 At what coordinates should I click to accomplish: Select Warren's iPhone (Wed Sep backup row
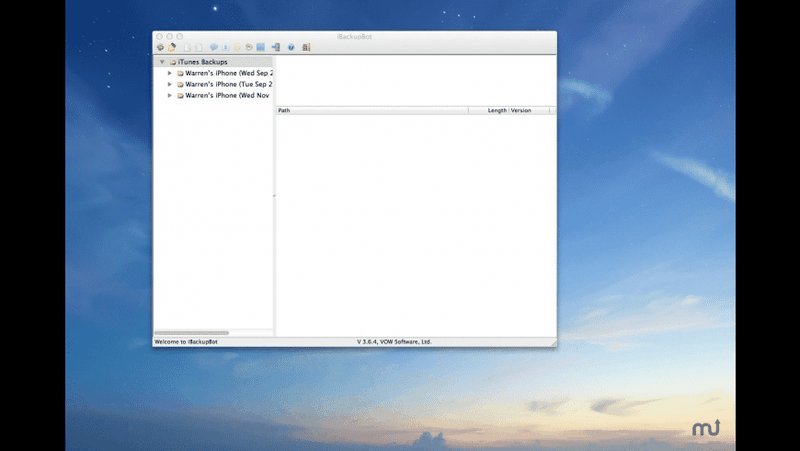coord(213,73)
